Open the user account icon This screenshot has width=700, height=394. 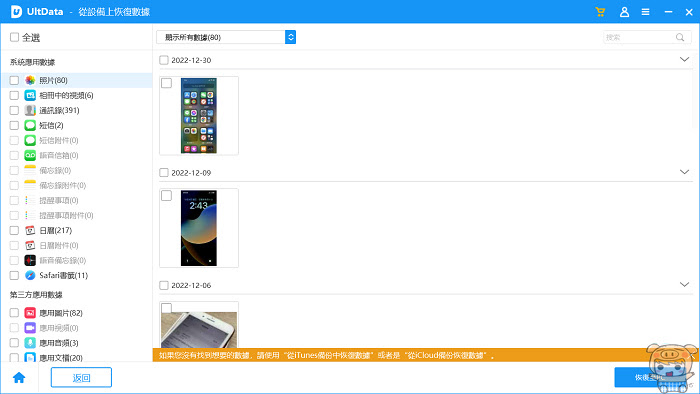point(624,12)
